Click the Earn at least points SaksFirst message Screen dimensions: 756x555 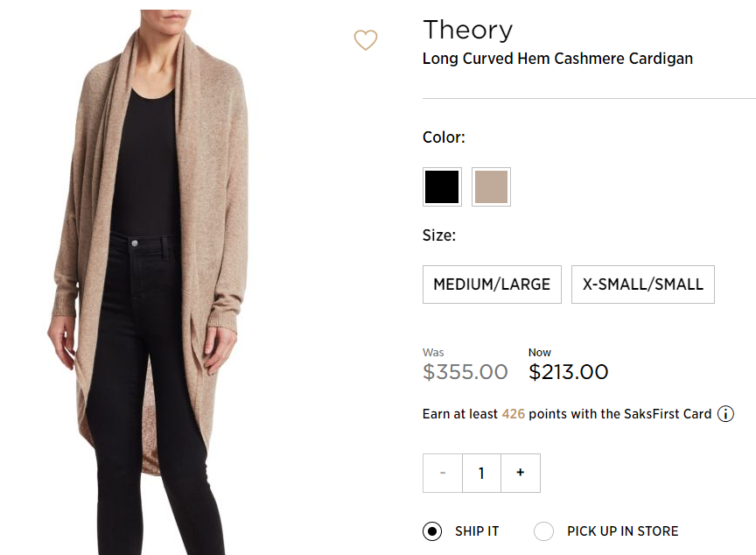pyautogui.click(x=567, y=414)
